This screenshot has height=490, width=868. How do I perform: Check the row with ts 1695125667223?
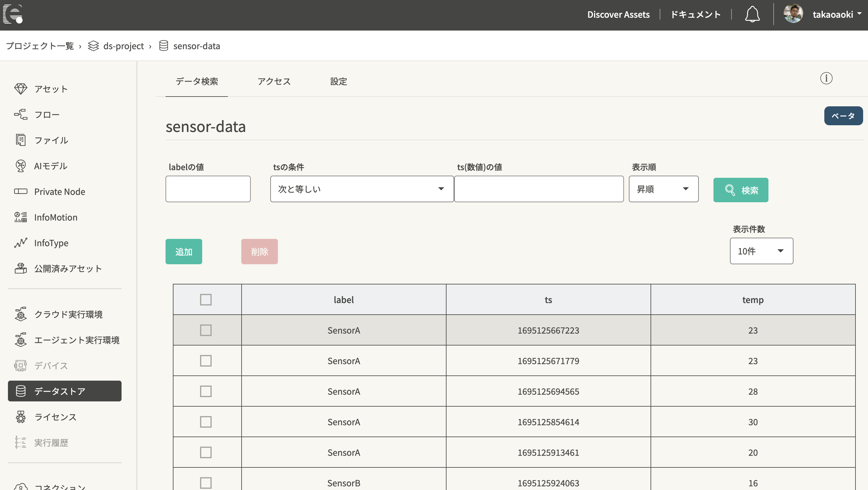coord(206,330)
